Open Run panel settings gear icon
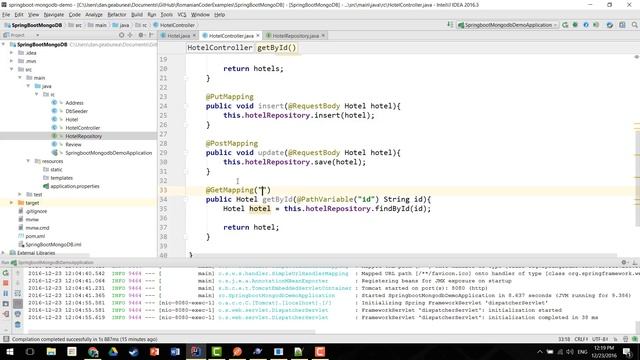 (x=624, y=262)
